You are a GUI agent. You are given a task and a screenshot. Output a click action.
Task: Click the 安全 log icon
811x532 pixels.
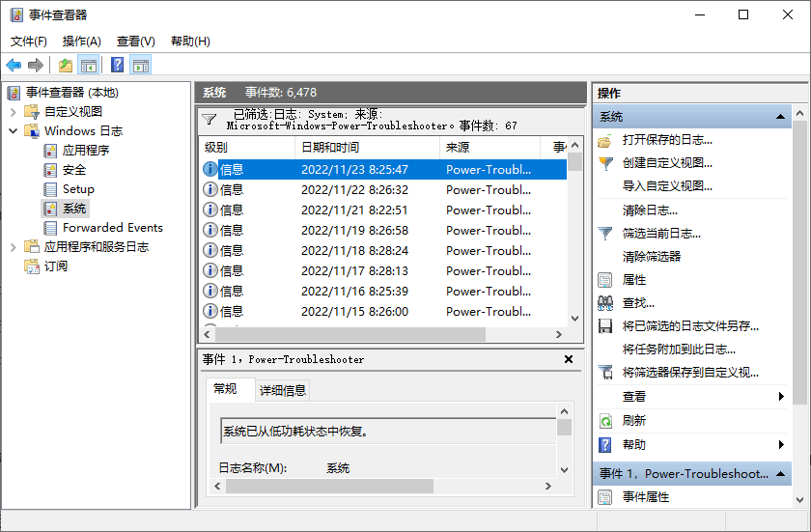click(x=50, y=170)
